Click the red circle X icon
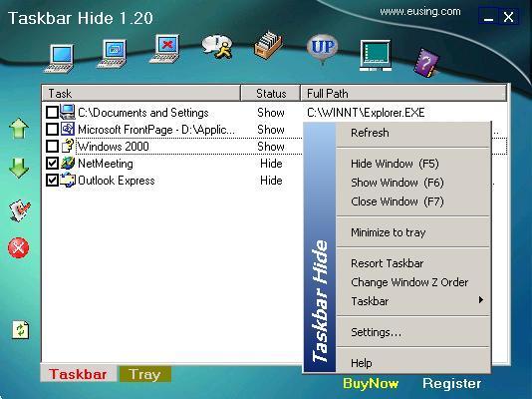 [x=18, y=247]
